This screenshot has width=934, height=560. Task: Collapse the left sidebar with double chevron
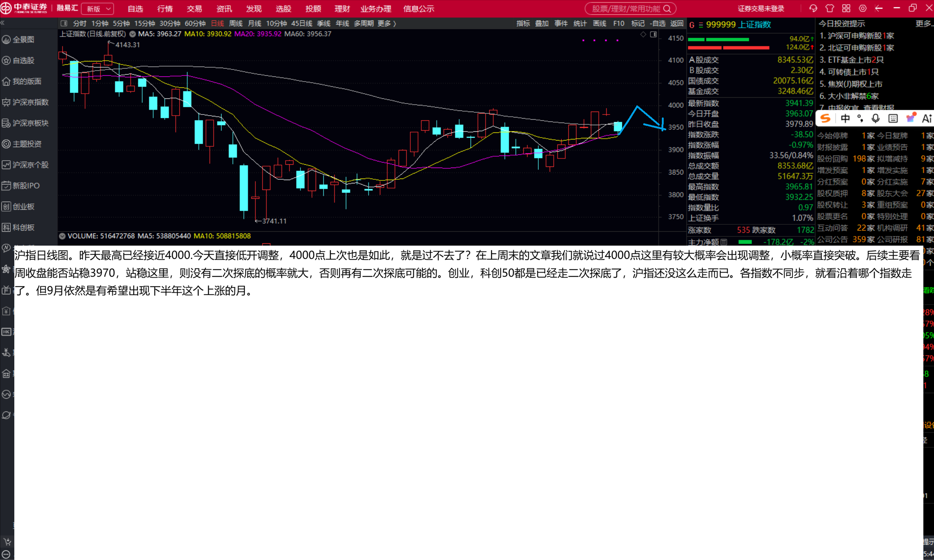tap(3, 23)
